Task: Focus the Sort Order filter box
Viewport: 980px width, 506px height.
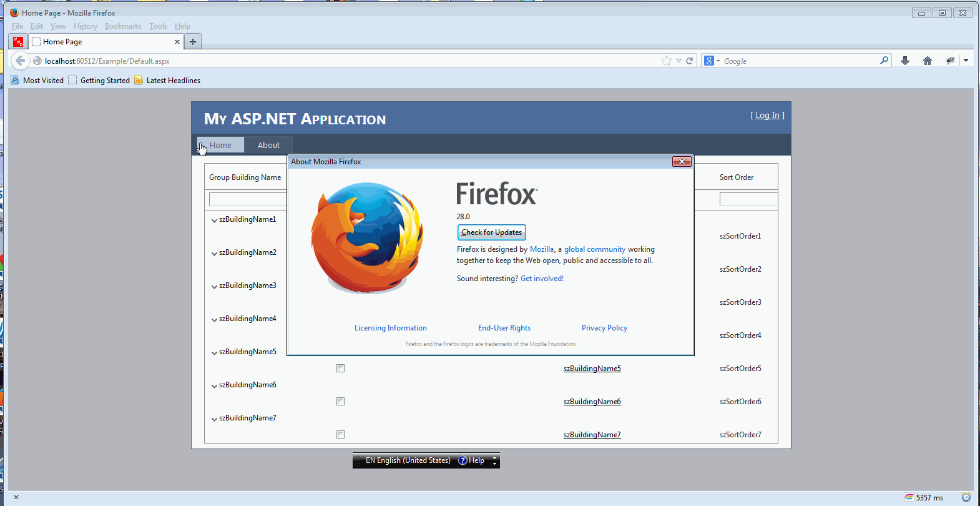Action: [x=748, y=199]
